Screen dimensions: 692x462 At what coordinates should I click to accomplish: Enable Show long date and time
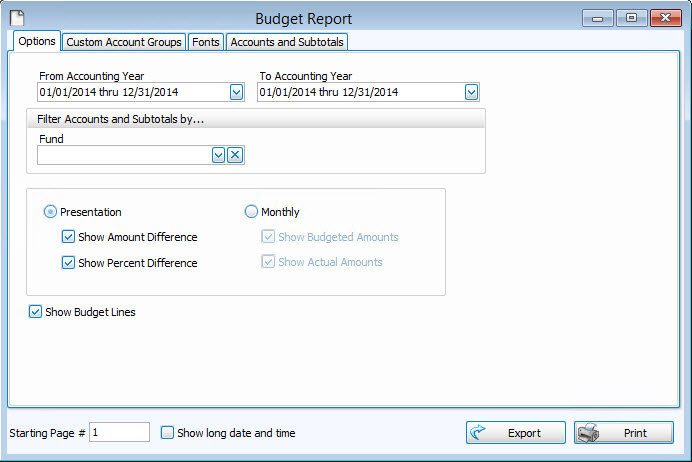click(167, 433)
